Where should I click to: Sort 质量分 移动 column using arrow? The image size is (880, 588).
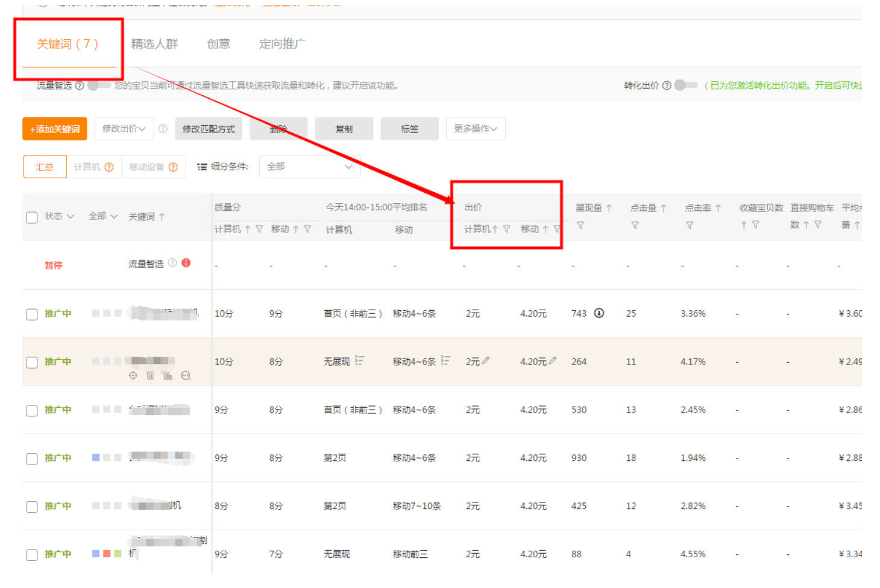[x=296, y=229]
